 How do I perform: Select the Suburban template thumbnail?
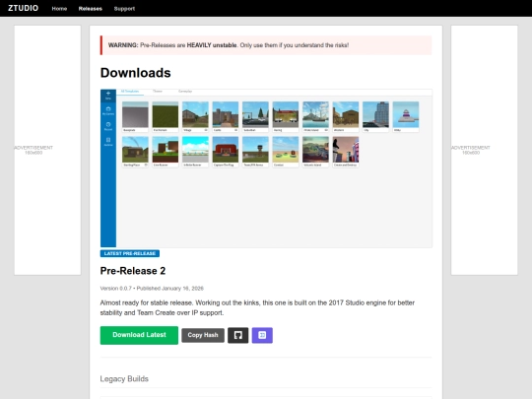255,116
